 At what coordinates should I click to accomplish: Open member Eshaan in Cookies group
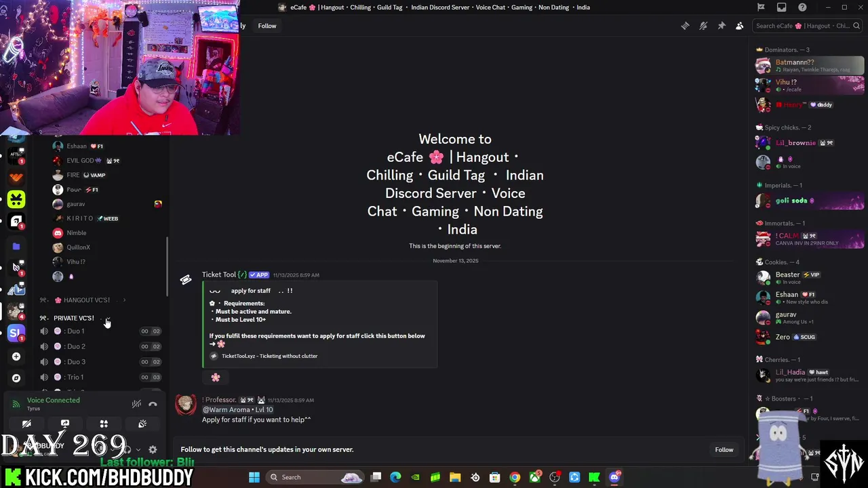[x=809, y=298]
